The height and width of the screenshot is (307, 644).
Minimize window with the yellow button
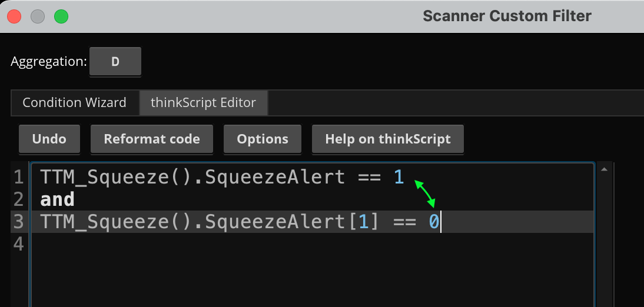click(38, 16)
